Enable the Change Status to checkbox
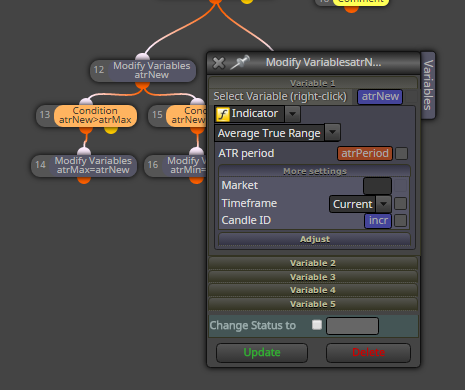This screenshot has height=390, width=465. click(x=317, y=325)
